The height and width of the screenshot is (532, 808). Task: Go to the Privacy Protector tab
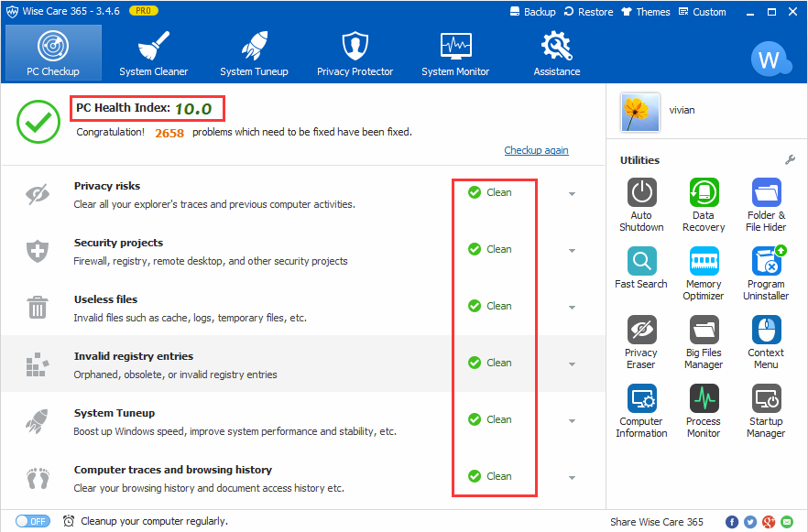[x=355, y=52]
